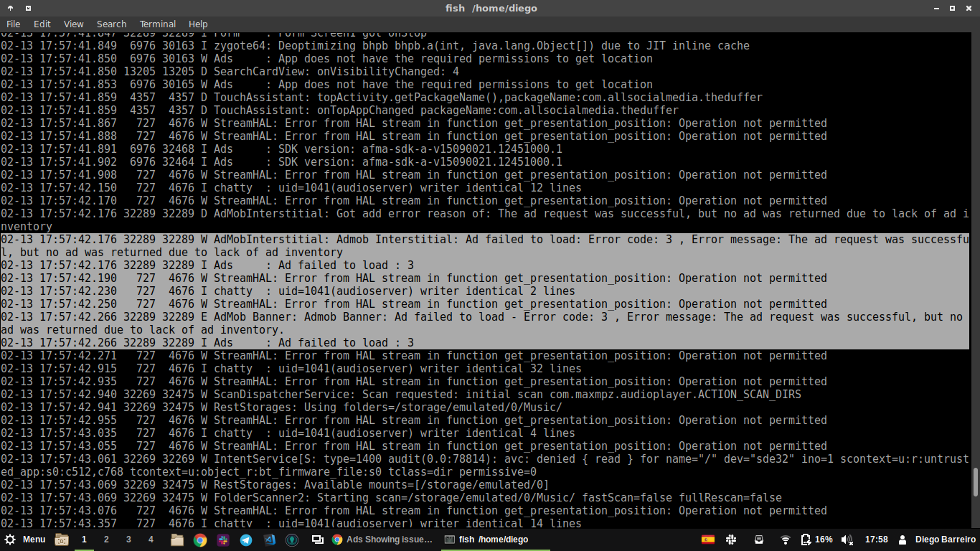Click the chatty identical 32 lines entry
Image resolution: width=980 pixels, height=551 pixels.
click(x=291, y=369)
